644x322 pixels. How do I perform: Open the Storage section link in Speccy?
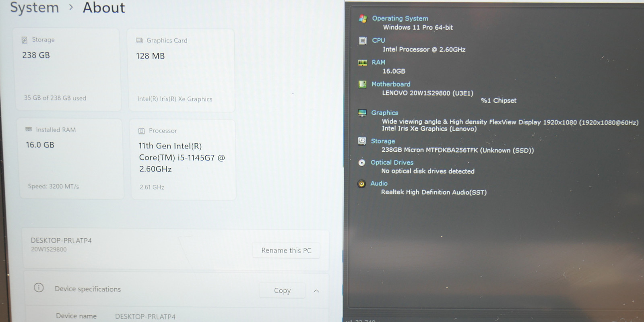click(383, 141)
